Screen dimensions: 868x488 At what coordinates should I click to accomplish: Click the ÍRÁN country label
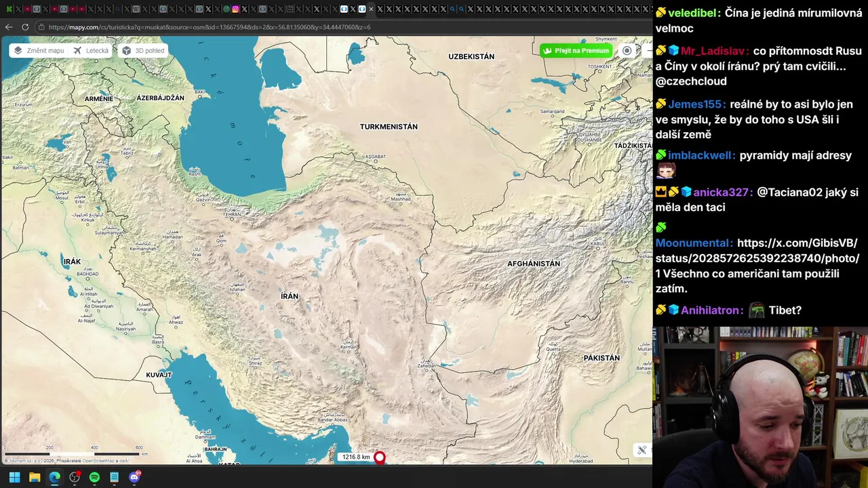[x=290, y=297]
